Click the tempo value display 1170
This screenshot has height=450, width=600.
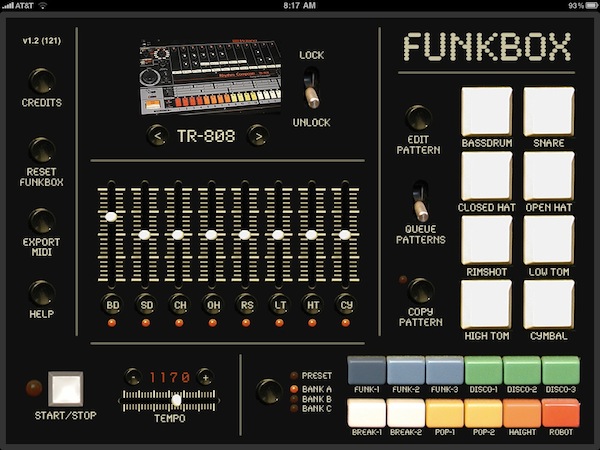[x=170, y=377]
